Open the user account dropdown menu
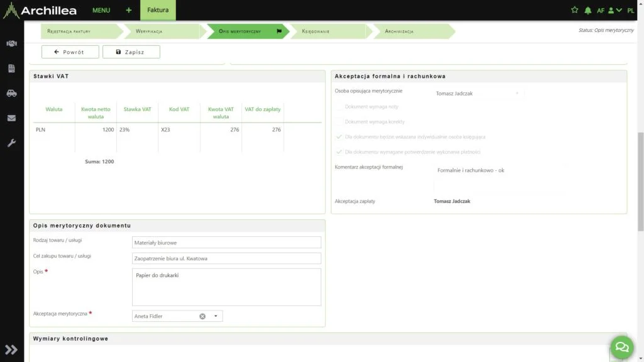This screenshot has width=644, height=362. coord(615,11)
